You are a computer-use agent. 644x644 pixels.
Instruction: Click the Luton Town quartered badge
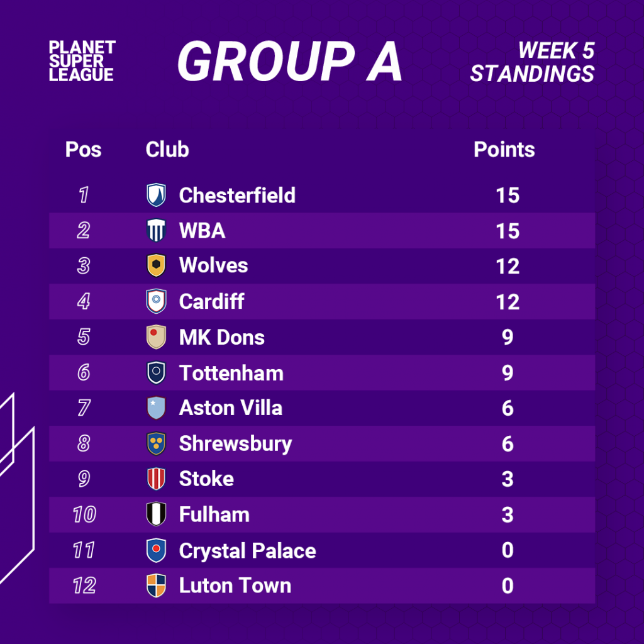156,586
